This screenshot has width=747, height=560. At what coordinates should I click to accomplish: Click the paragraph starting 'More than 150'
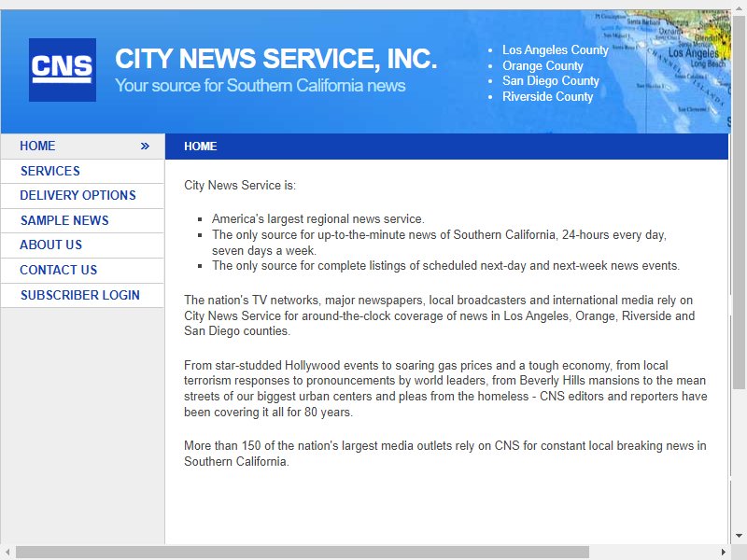[445, 454]
